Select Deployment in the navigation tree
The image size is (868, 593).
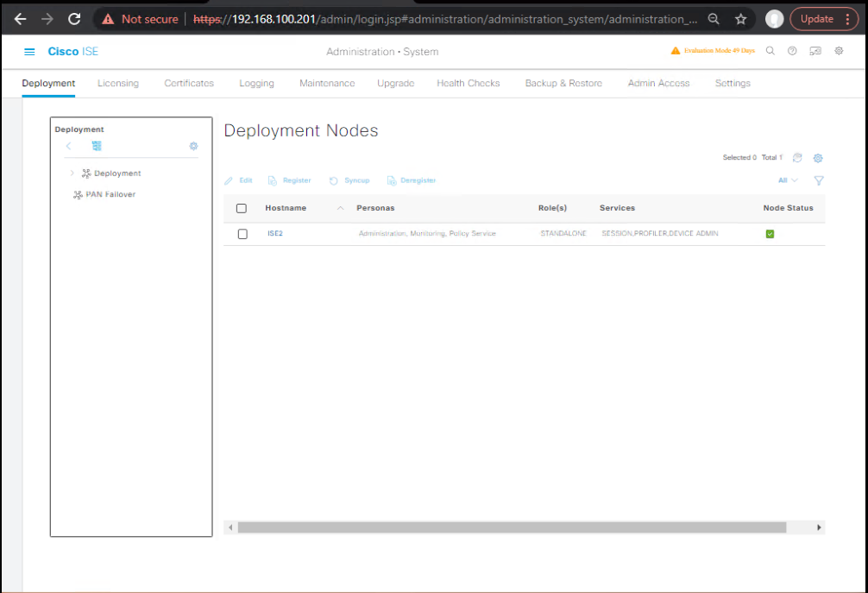117,173
